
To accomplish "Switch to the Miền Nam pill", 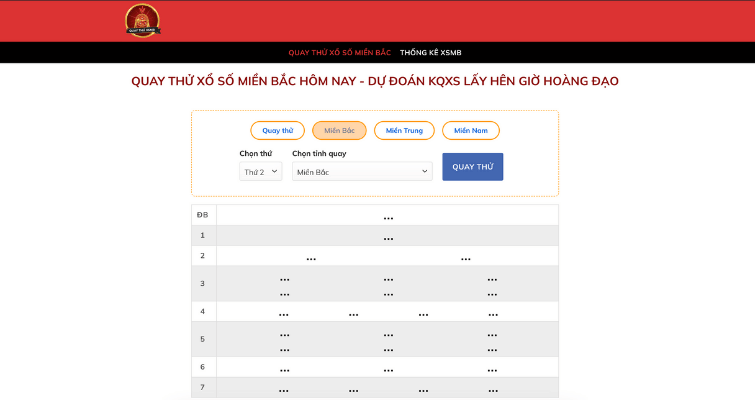I will pos(470,130).
